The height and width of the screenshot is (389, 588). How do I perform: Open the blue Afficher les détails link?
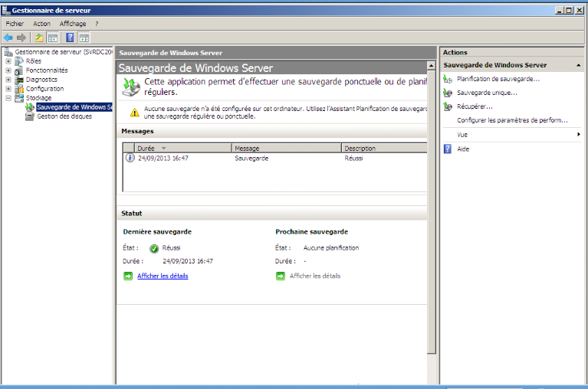[163, 276]
